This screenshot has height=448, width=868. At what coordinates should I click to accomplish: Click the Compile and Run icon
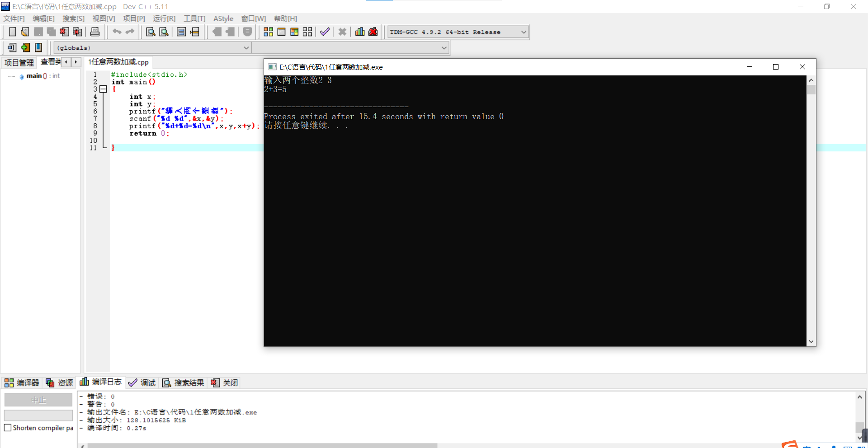point(294,32)
